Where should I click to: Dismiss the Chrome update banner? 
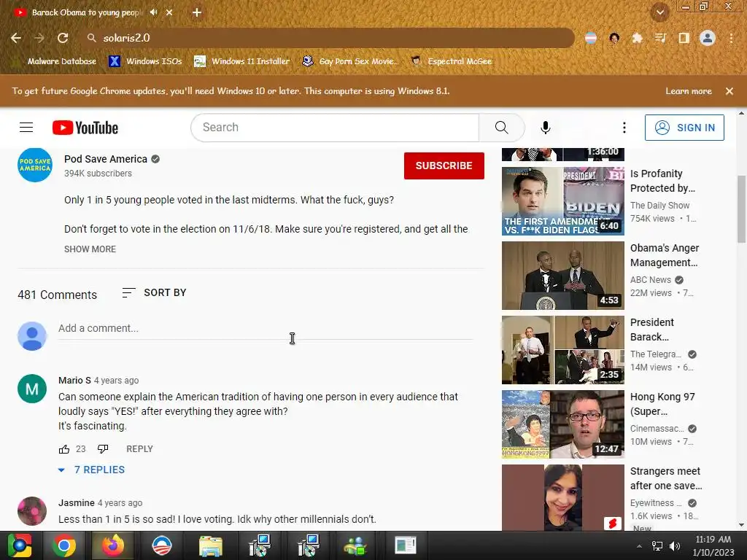pos(729,91)
